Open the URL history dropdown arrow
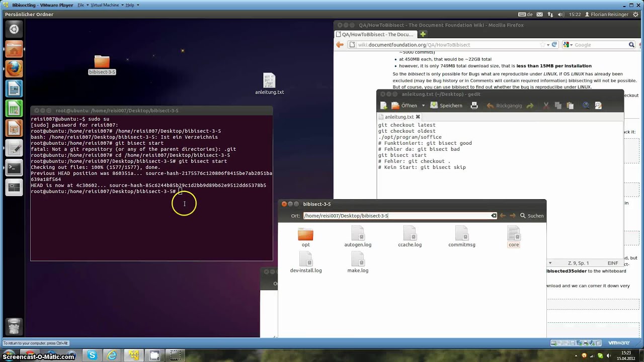The image size is (644, 362). [548, 45]
